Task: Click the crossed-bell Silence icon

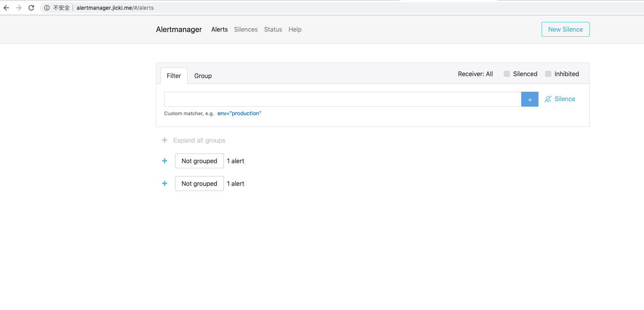Action: point(548,99)
